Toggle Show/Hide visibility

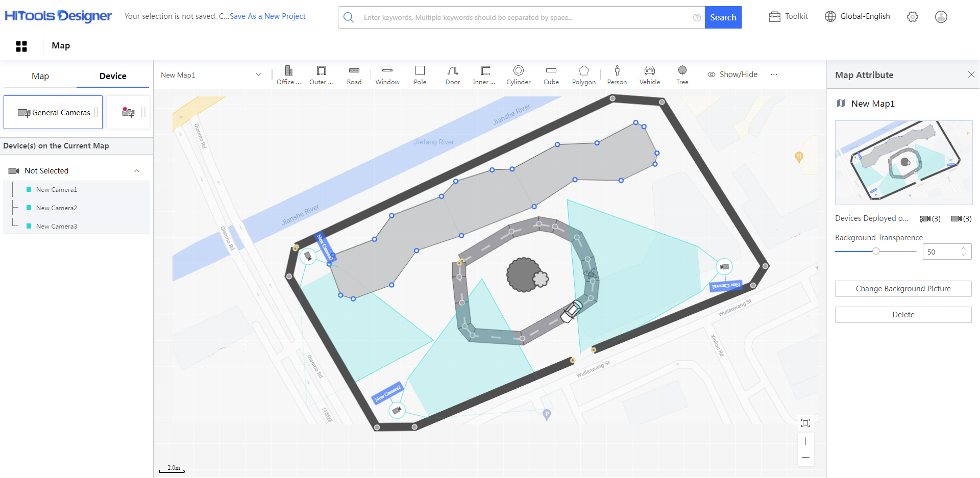pyautogui.click(x=732, y=74)
